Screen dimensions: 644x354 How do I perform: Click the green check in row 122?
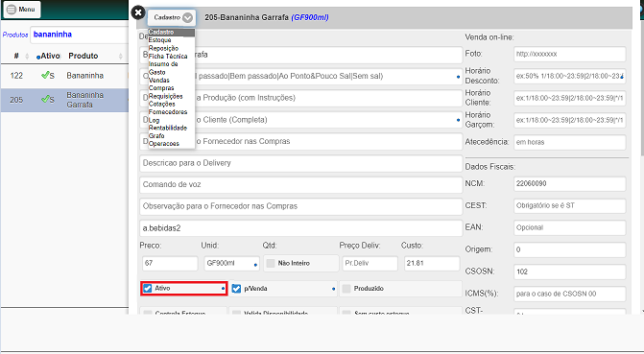[45, 75]
